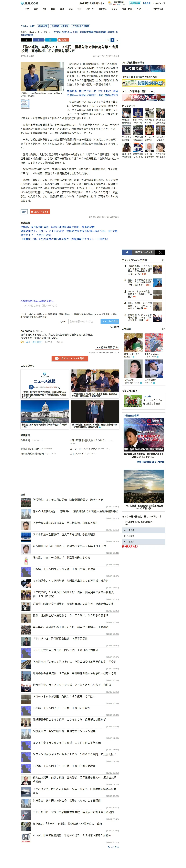Share article on Facebook at top
The image size is (186, 868).
click(39, 40)
